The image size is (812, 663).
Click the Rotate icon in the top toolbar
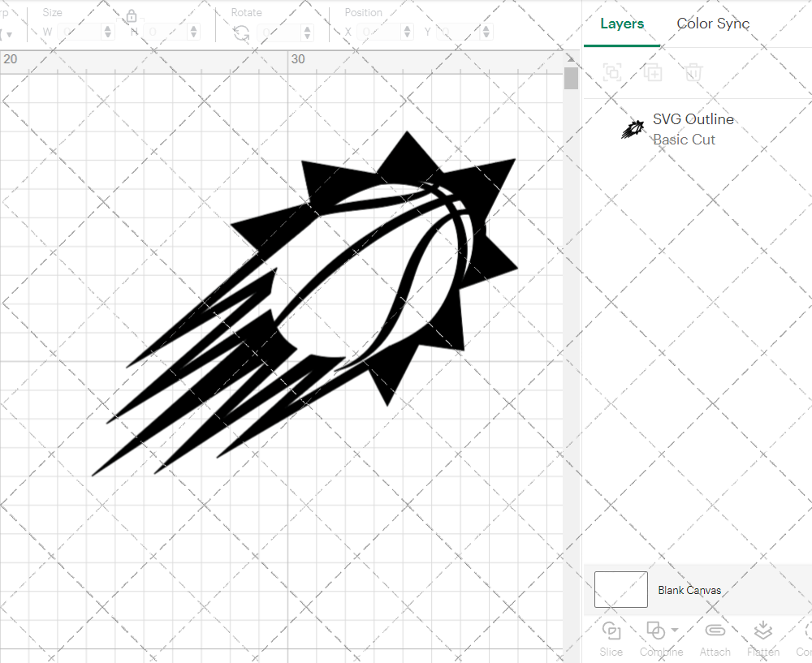[240, 31]
